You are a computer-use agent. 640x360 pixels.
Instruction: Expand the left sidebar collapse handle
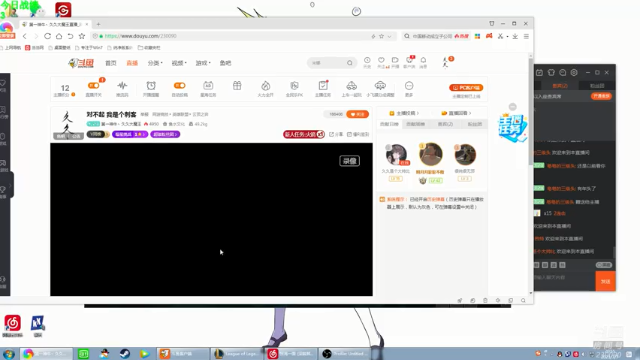point(10,185)
